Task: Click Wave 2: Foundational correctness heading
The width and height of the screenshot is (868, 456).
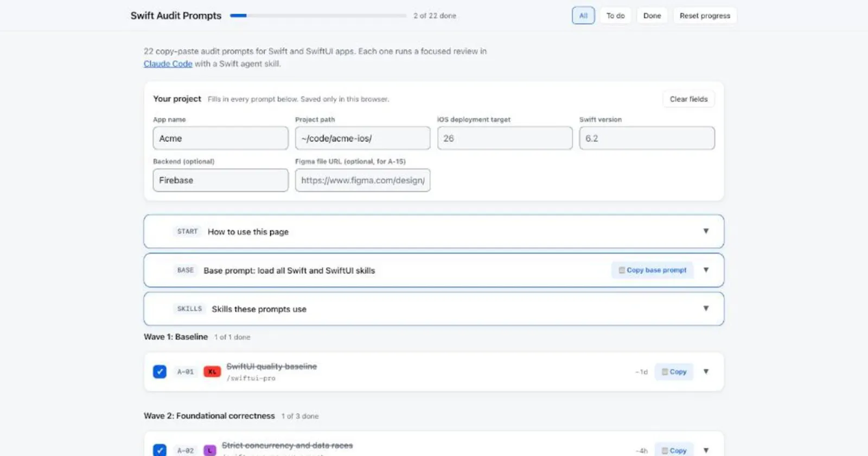Action: pyautogui.click(x=209, y=416)
